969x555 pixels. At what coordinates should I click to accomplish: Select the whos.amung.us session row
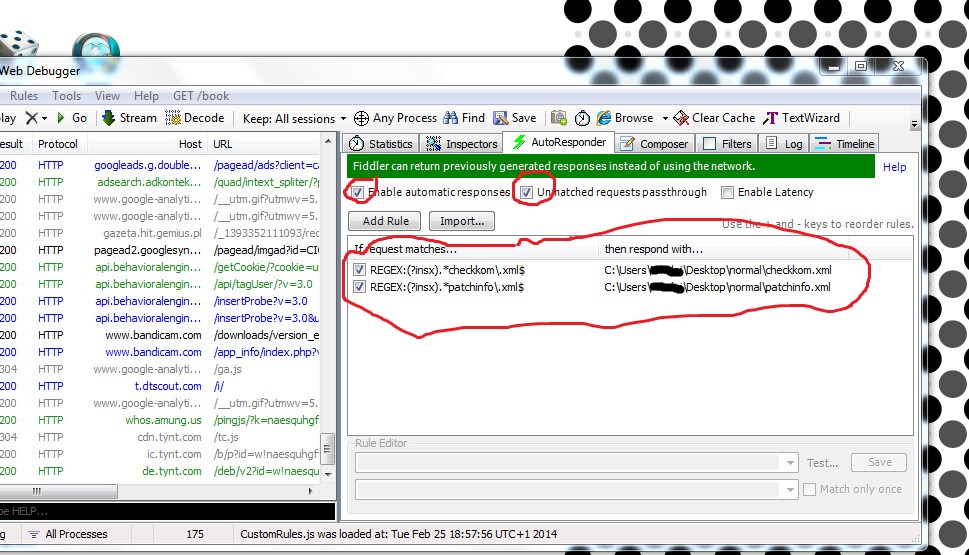(x=159, y=420)
